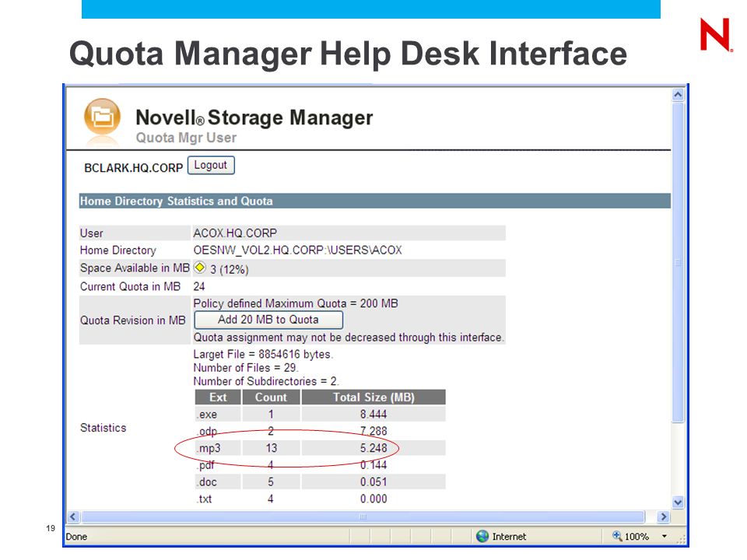This screenshot has width=747, height=560.
Task: Click the Policy defined Maximum Quota text
Action: point(296,303)
